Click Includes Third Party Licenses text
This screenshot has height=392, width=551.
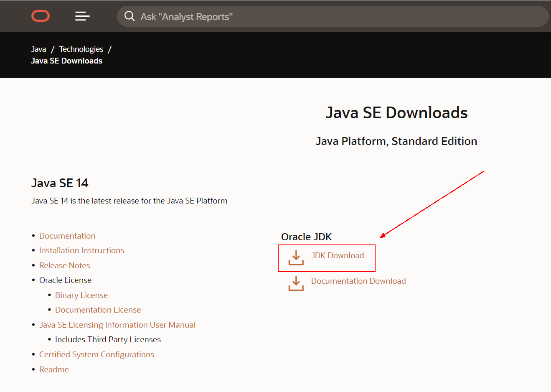pos(108,339)
